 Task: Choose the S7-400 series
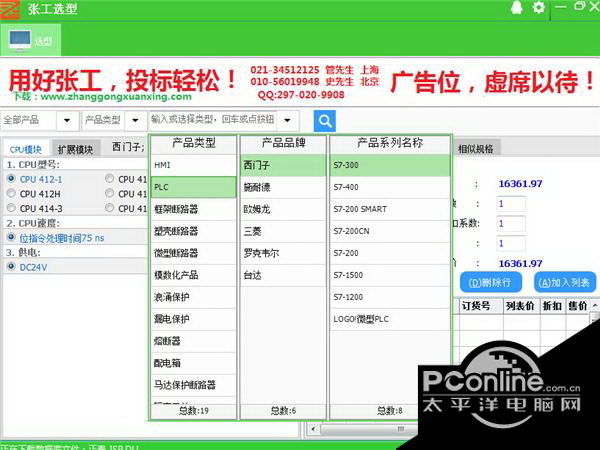[390, 187]
